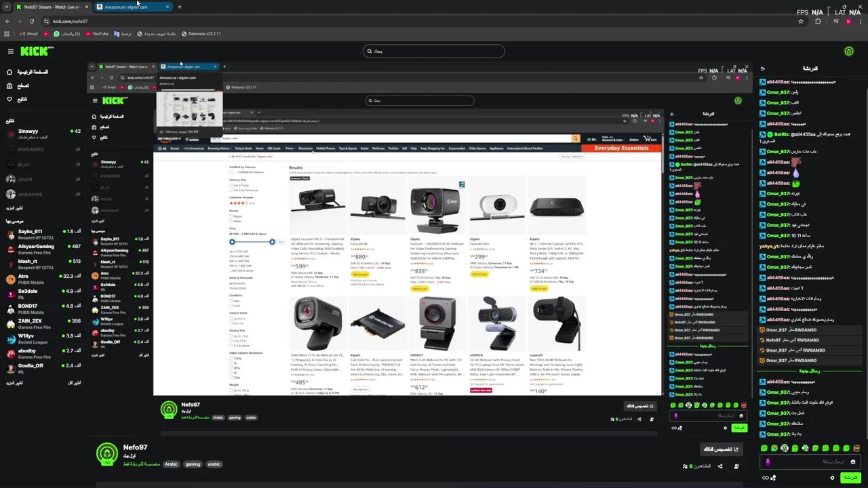Collapse the chat panel arrow icon
This screenshot has width=868, height=488.
coord(763,68)
